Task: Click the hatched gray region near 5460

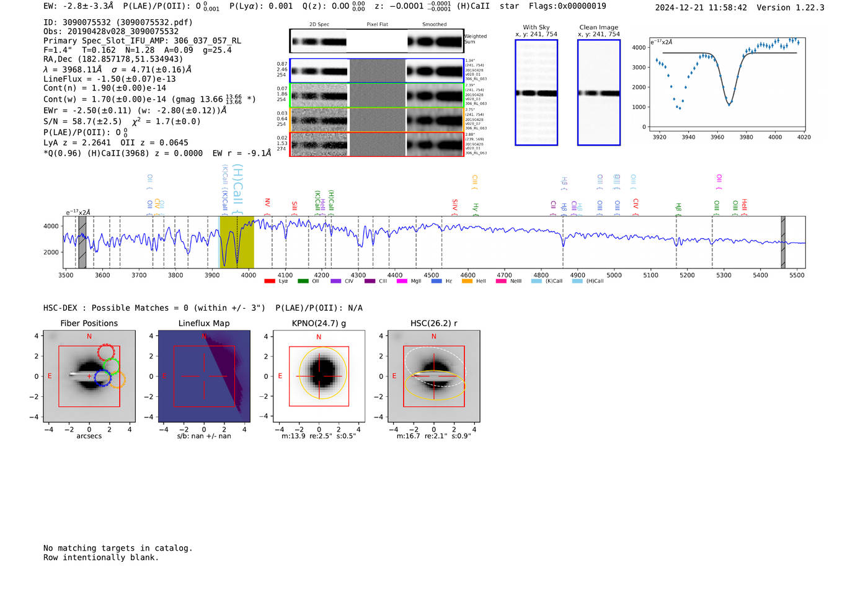Action: [783, 242]
